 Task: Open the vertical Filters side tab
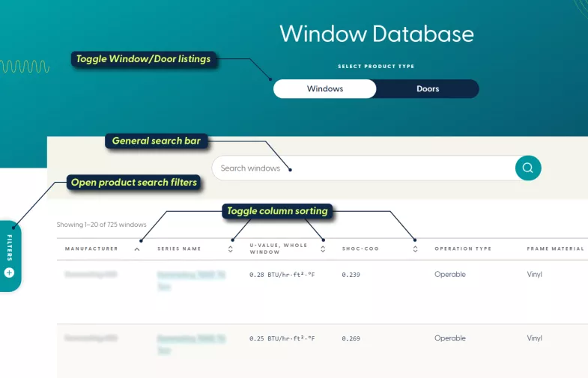(10, 243)
